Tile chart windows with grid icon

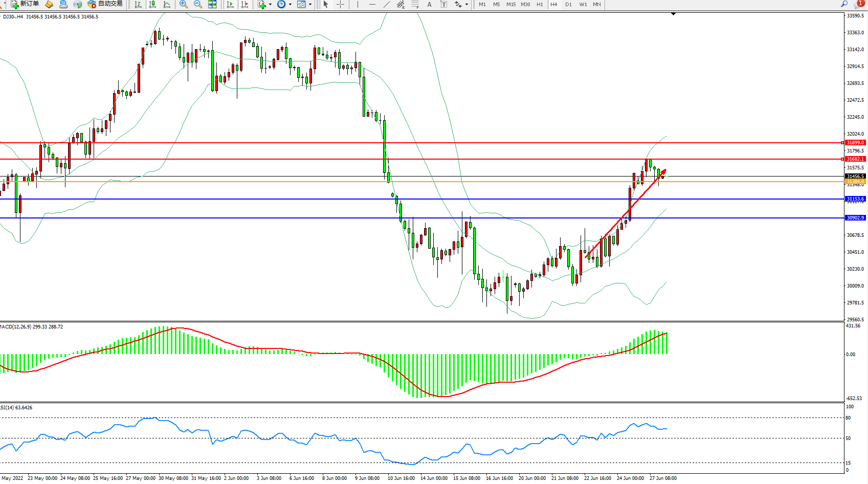tap(212, 4)
